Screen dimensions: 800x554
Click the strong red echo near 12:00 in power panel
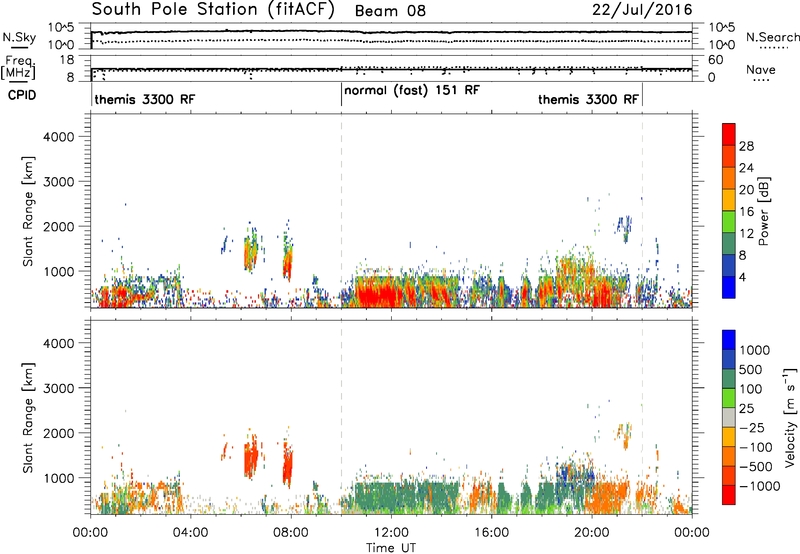pyautogui.click(x=378, y=294)
